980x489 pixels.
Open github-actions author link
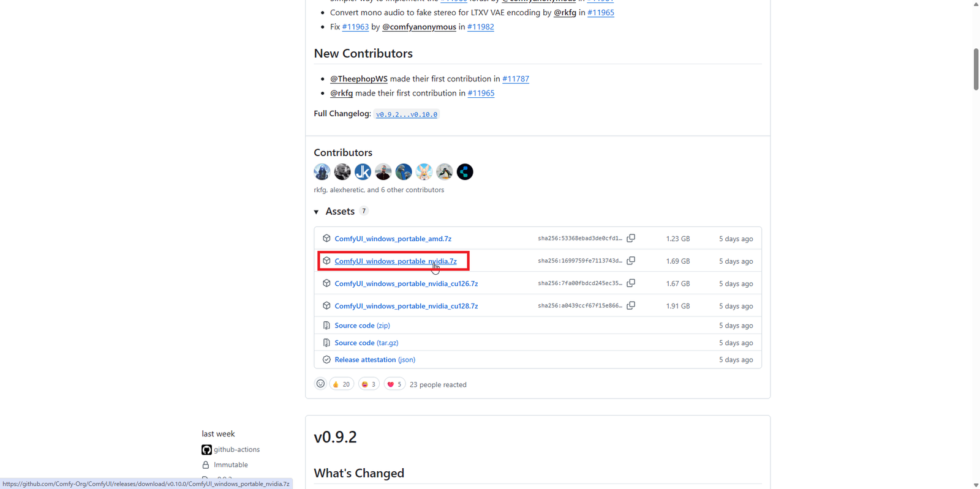point(236,450)
